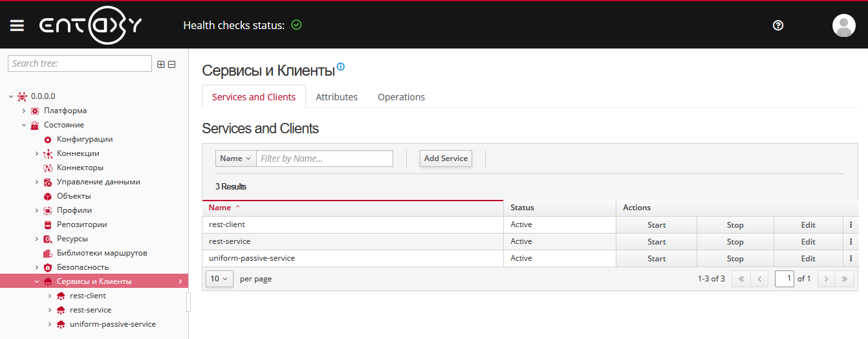Click the Add Service button

pyautogui.click(x=446, y=159)
